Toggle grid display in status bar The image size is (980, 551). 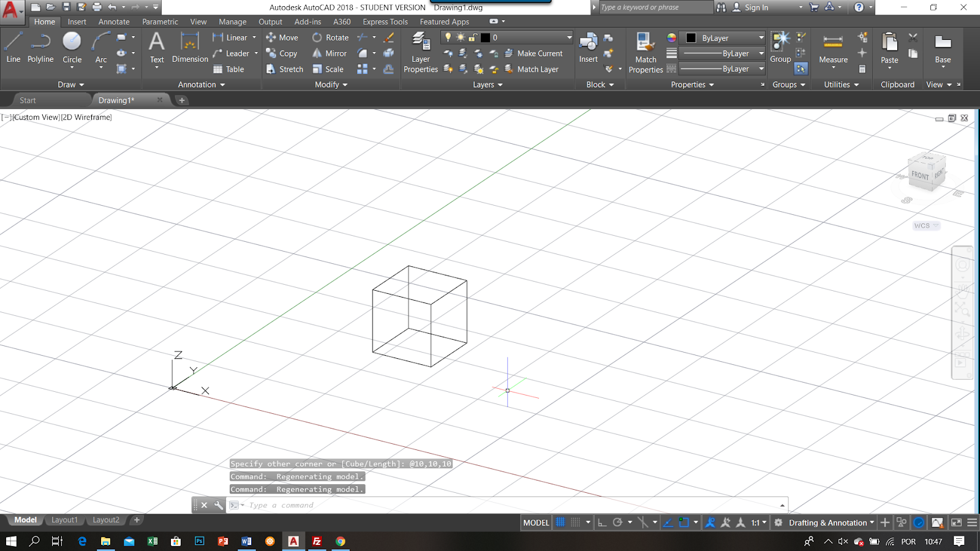(x=560, y=522)
